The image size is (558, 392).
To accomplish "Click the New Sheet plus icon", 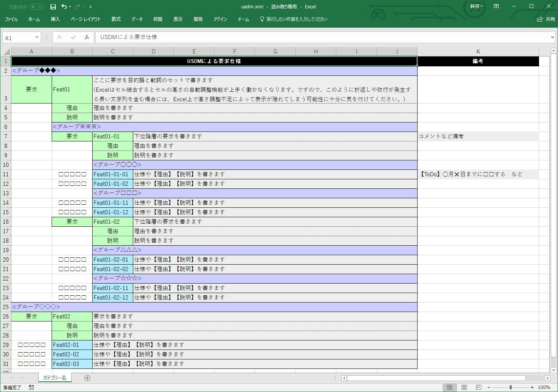I will [87, 378].
